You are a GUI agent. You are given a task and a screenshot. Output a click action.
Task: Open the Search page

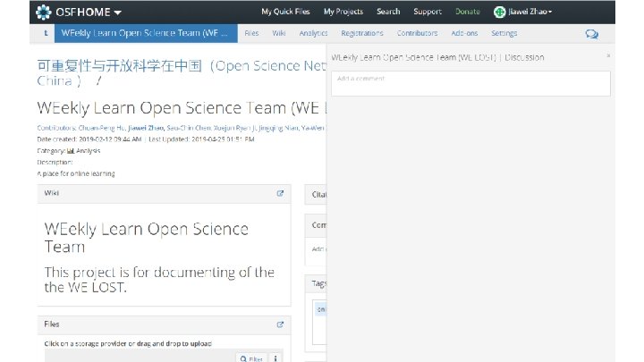point(388,12)
